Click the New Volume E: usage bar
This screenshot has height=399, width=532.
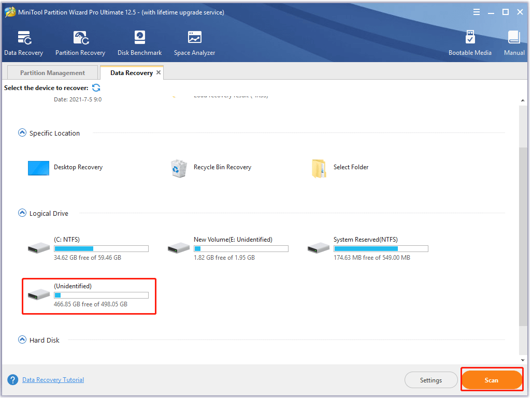coord(241,249)
